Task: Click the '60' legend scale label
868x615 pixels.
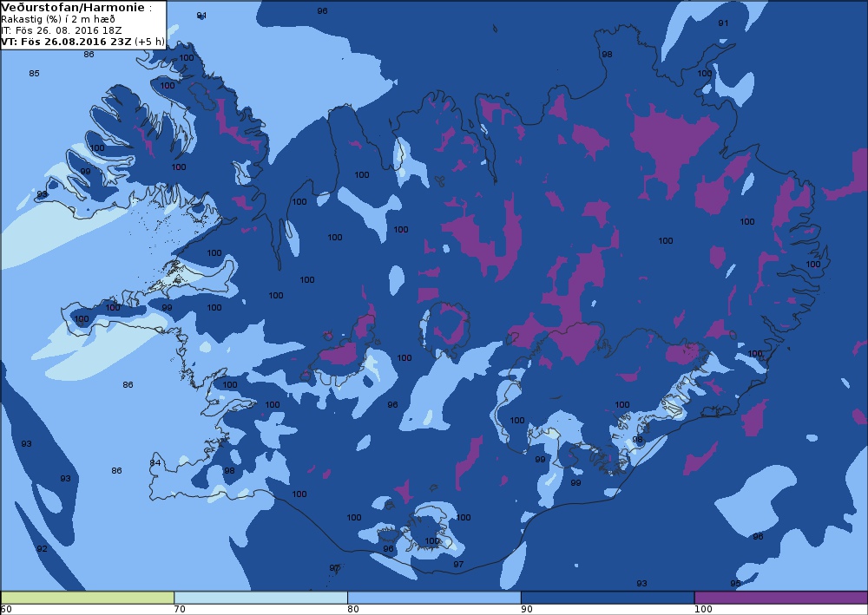Action: [6, 610]
